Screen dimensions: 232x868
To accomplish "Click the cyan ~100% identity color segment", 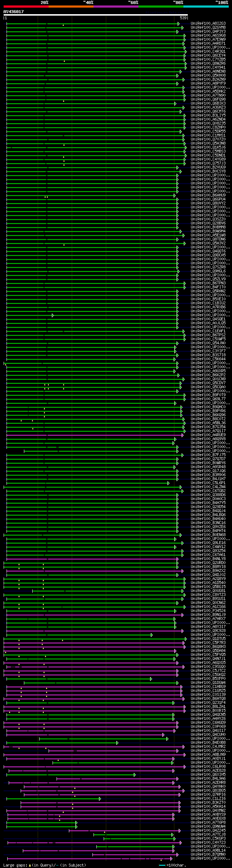I will [206, 7].
